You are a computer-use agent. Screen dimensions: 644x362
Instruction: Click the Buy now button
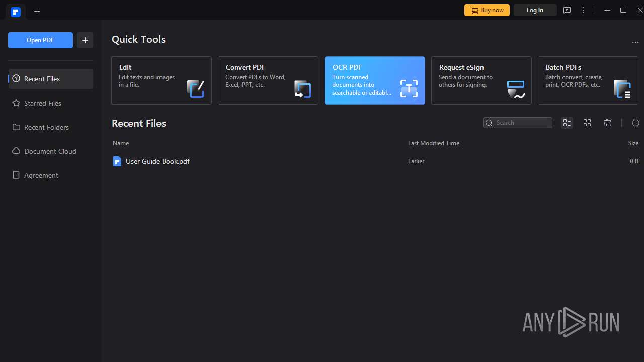[487, 10]
